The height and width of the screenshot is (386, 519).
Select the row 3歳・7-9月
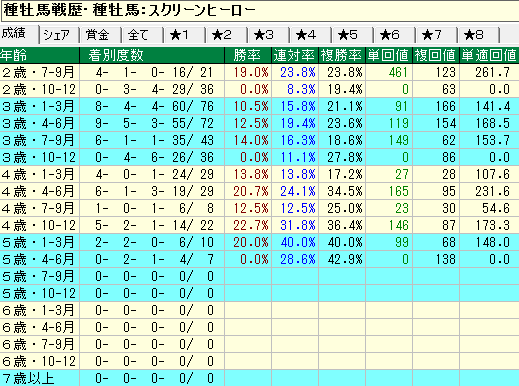[259, 140]
